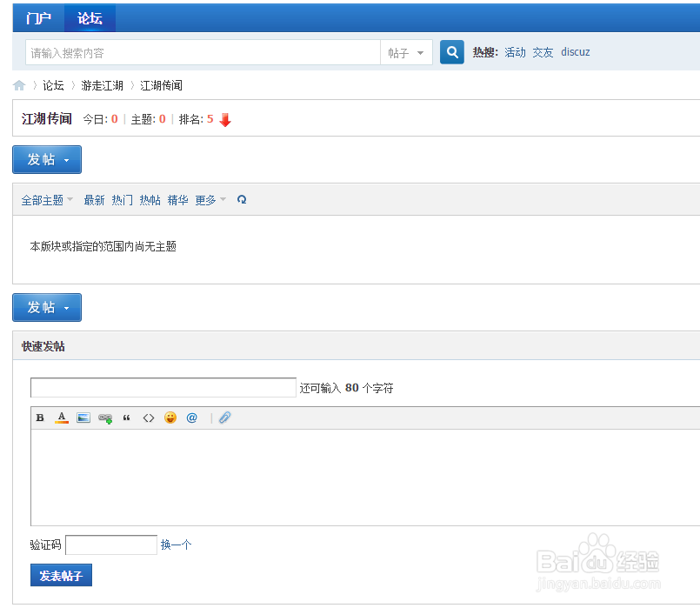Open the smiley emoticon picker
The image size is (700, 608).
click(170, 418)
